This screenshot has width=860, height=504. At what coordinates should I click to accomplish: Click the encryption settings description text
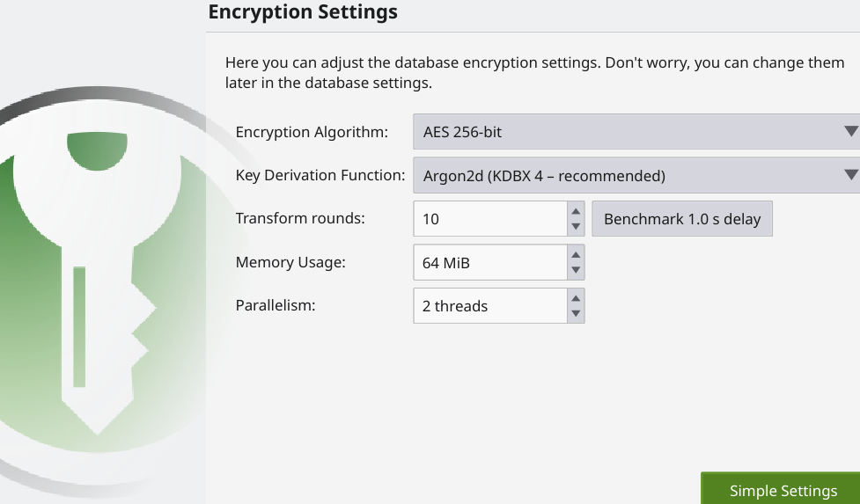[x=534, y=73]
